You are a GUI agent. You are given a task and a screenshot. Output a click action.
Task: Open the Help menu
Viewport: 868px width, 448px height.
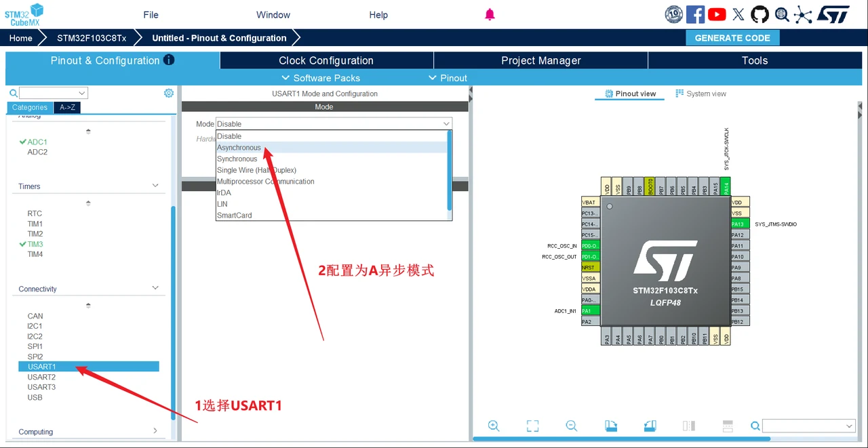click(x=378, y=15)
